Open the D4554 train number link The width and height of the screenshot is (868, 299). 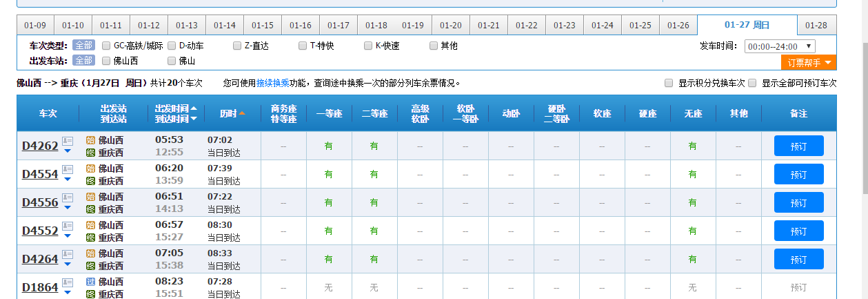pos(40,174)
